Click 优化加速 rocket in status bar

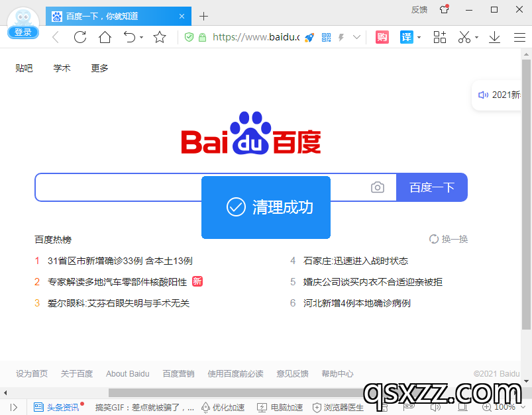223,407
